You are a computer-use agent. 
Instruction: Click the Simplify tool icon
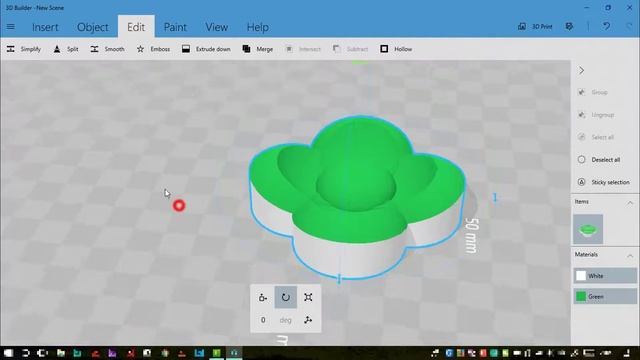click(x=11, y=49)
